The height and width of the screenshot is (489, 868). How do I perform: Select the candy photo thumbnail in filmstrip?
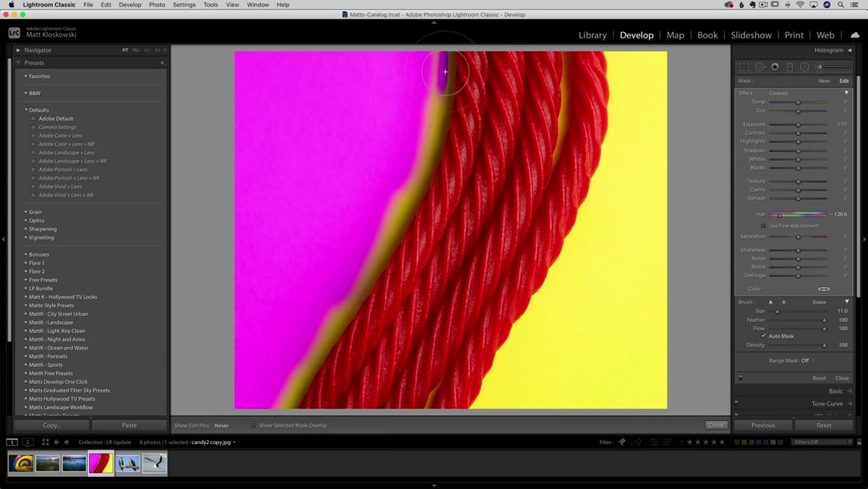[x=101, y=464]
